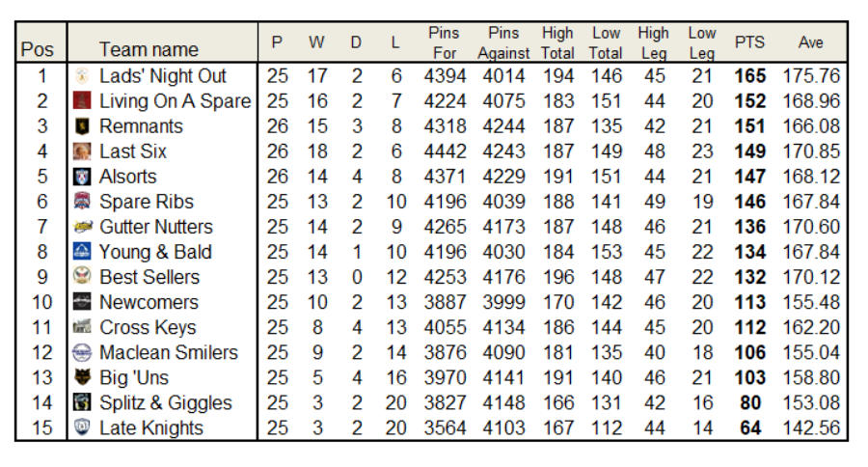Click the Lads' Night Out team logo
This screenshot has height=467, width=868.
[x=82, y=75]
